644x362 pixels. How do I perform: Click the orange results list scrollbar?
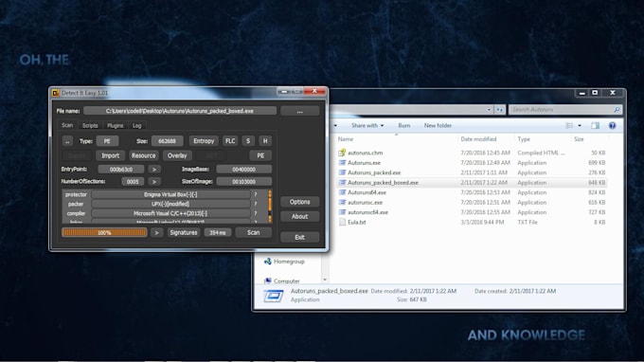270,207
